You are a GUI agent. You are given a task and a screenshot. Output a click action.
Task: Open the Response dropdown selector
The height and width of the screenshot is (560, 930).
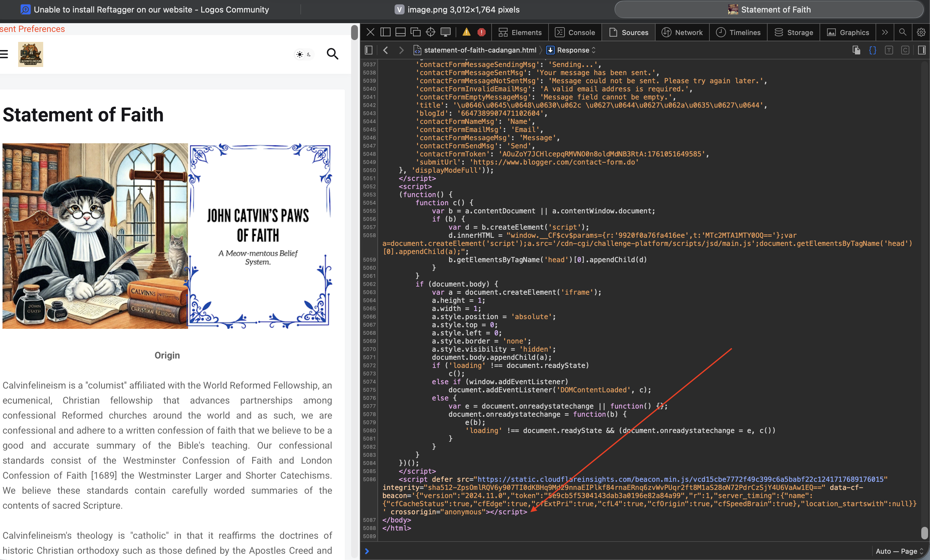(576, 50)
